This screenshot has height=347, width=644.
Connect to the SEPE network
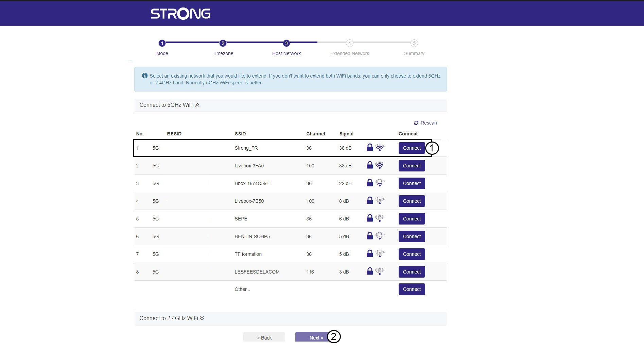(412, 219)
